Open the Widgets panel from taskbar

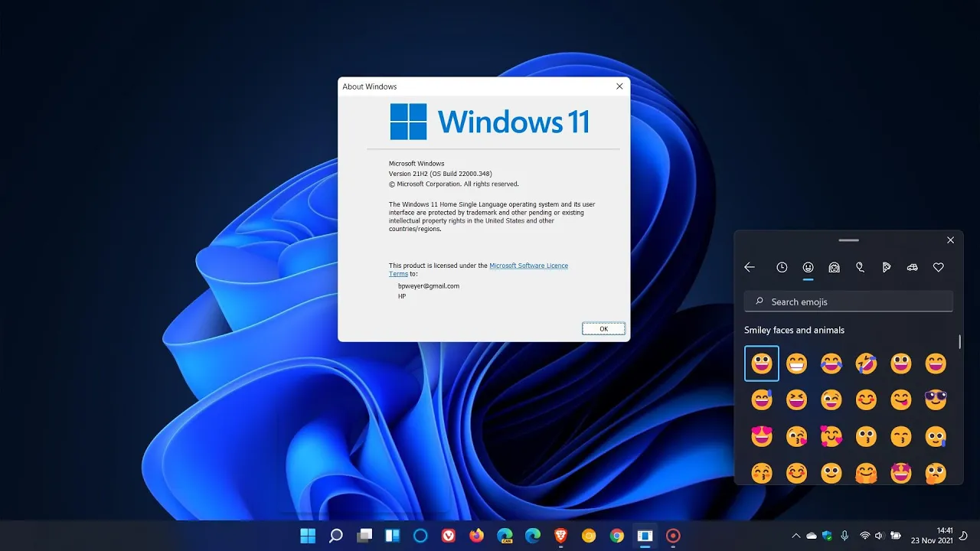pos(392,536)
